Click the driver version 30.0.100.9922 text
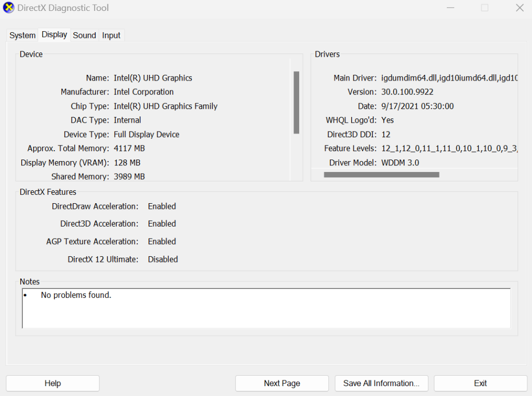 click(407, 92)
